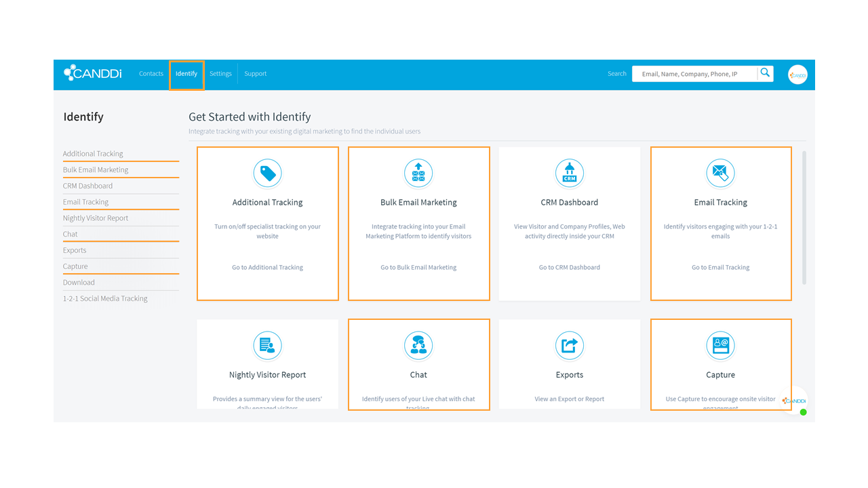This screenshot has width=868, height=488.
Task: Open the CANDDi chat widget bubble
Action: [x=794, y=401]
